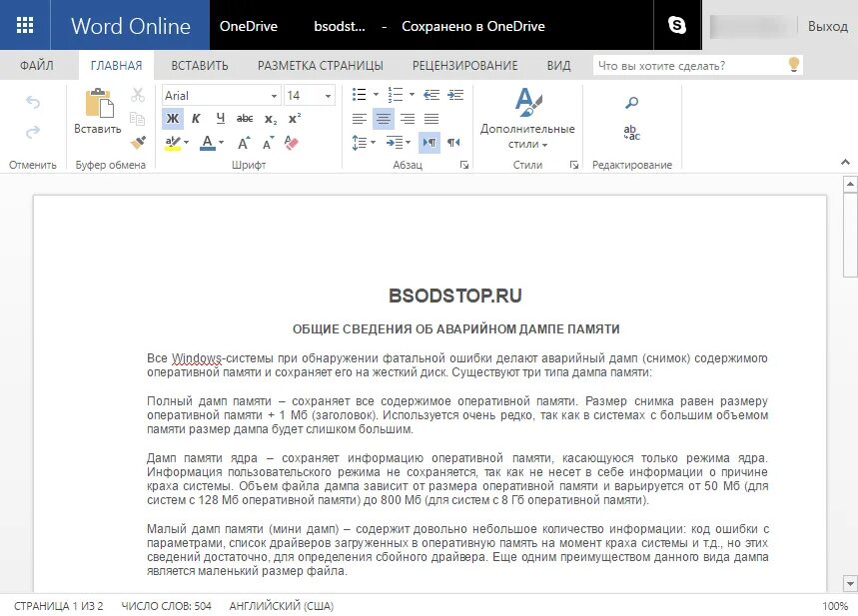
Task: Click the bsodst... document name
Action: [x=340, y=26]
